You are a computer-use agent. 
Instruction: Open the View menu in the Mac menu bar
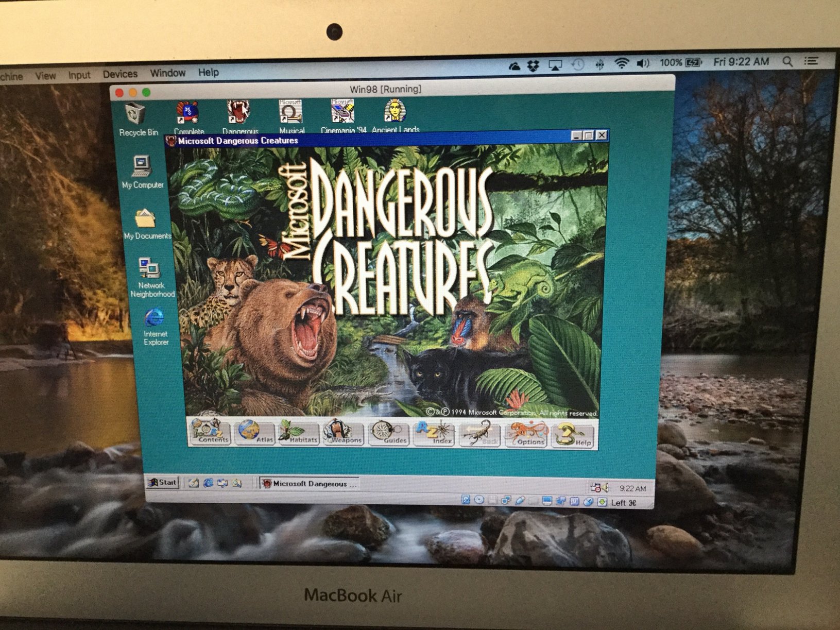point(45,75)
